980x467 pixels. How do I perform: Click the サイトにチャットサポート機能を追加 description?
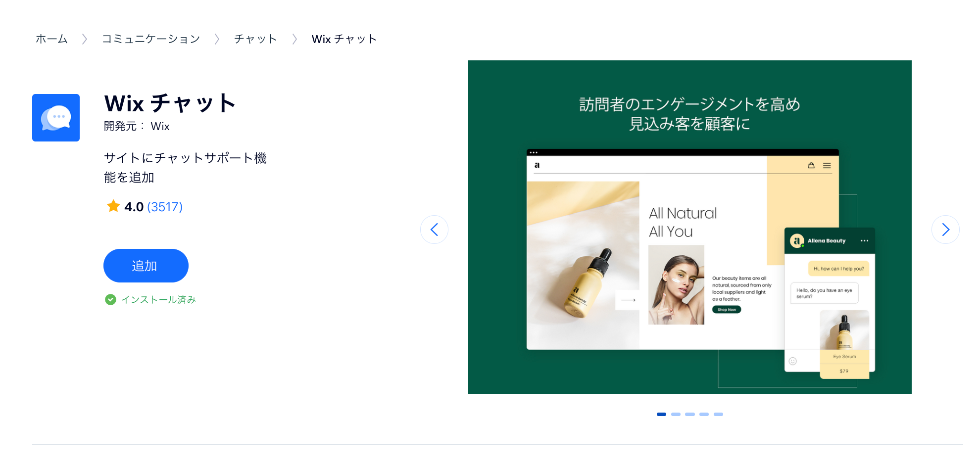pos(185,168)
